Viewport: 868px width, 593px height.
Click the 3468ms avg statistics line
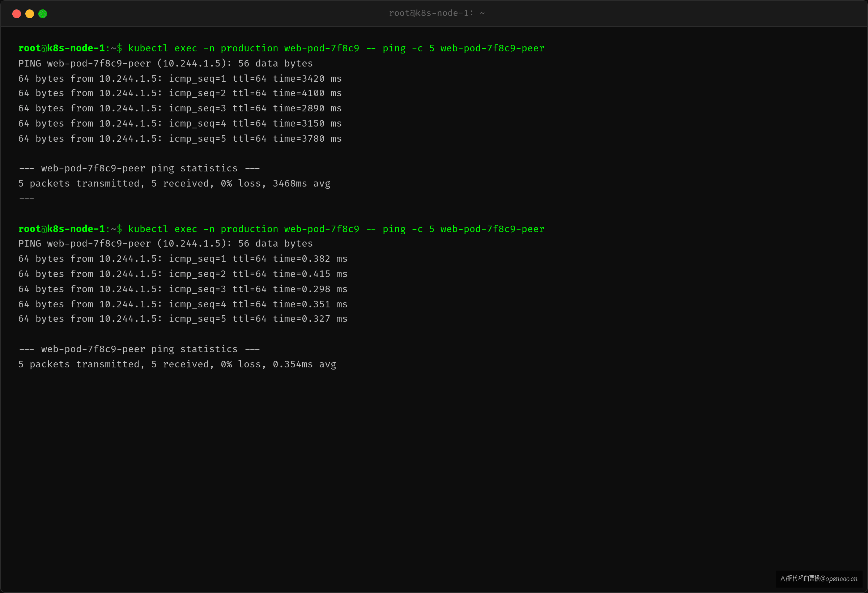coord(174,183)
